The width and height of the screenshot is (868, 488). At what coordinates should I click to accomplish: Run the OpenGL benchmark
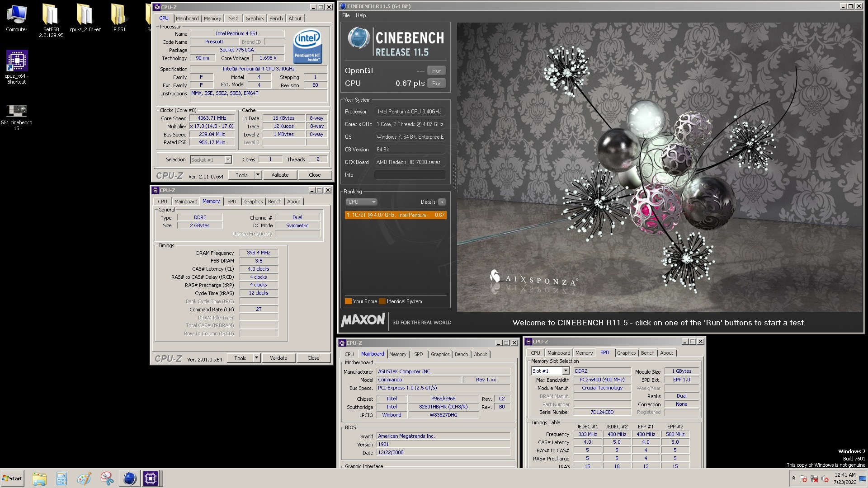[x=437, y=71]
